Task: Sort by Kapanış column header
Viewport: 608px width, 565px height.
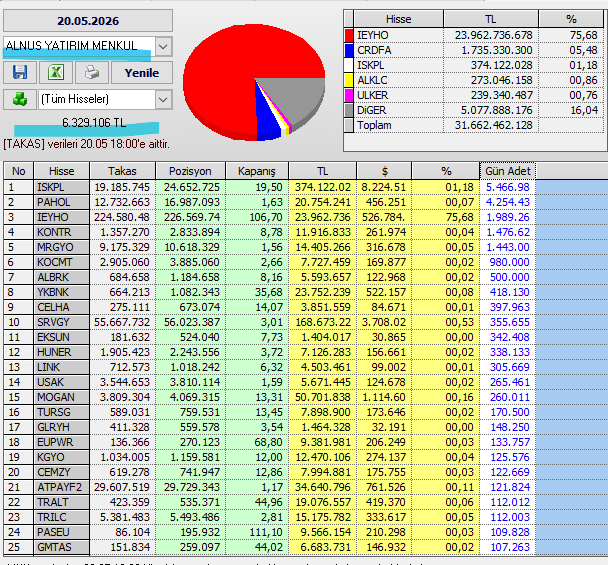Action: click(x=257, y=171)
